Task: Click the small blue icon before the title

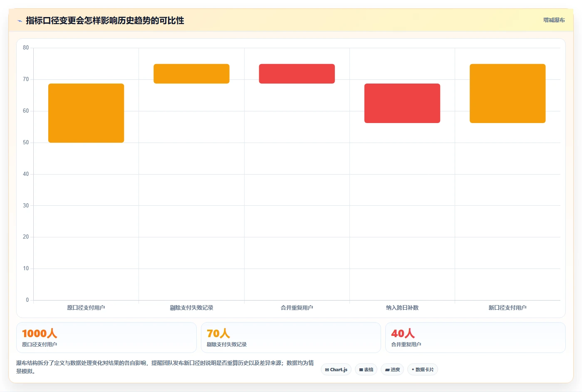Action: coord(20,21)
